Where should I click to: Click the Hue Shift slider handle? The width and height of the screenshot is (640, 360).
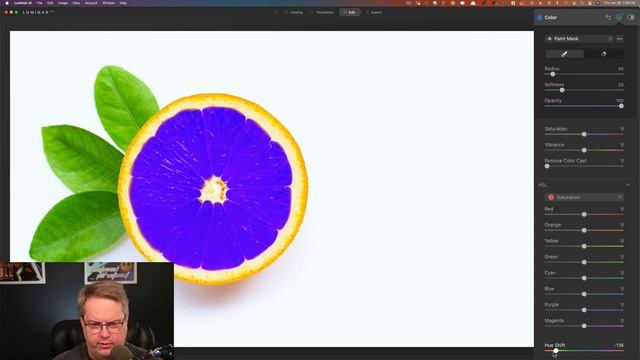(556, 350)
